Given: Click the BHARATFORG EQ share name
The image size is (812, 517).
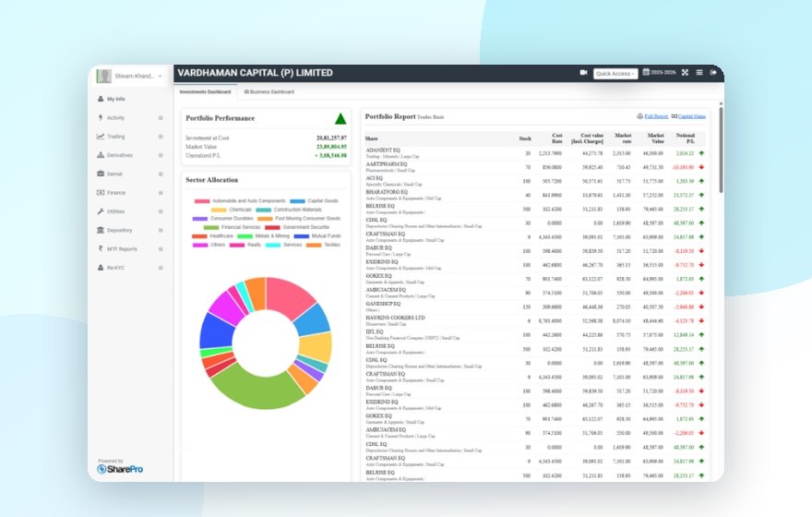Looking at the screenshot, I should tap(387, 192).
